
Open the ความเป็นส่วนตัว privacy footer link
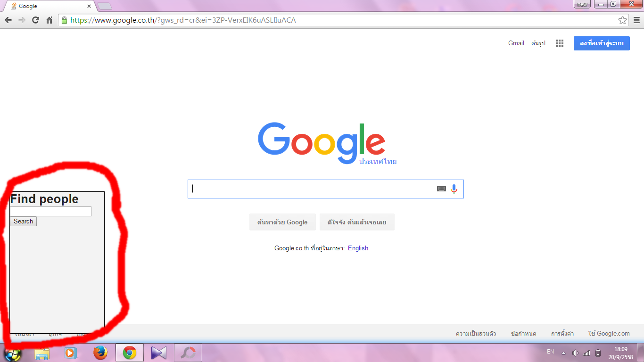tap(476, 334)
